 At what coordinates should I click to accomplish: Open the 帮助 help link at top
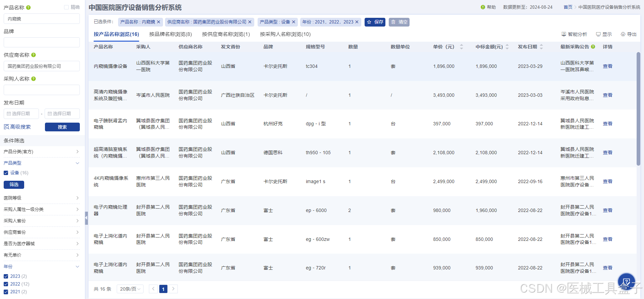(488, 7)
